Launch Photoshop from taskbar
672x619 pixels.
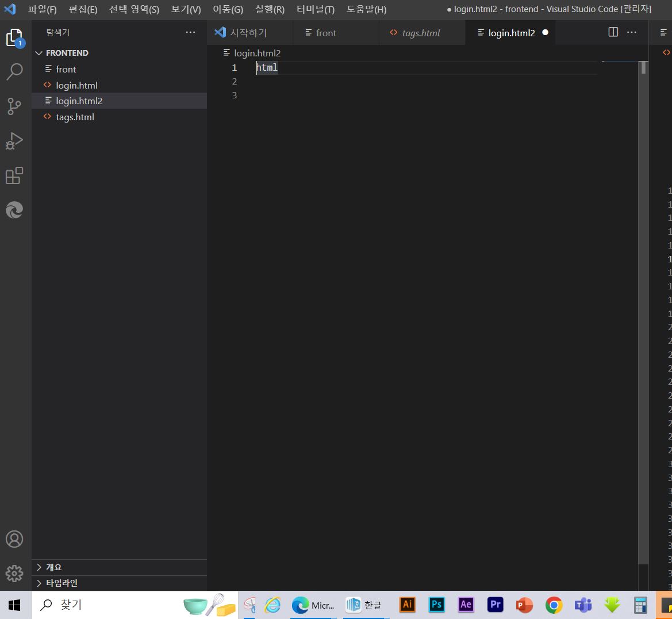point(436,605)
